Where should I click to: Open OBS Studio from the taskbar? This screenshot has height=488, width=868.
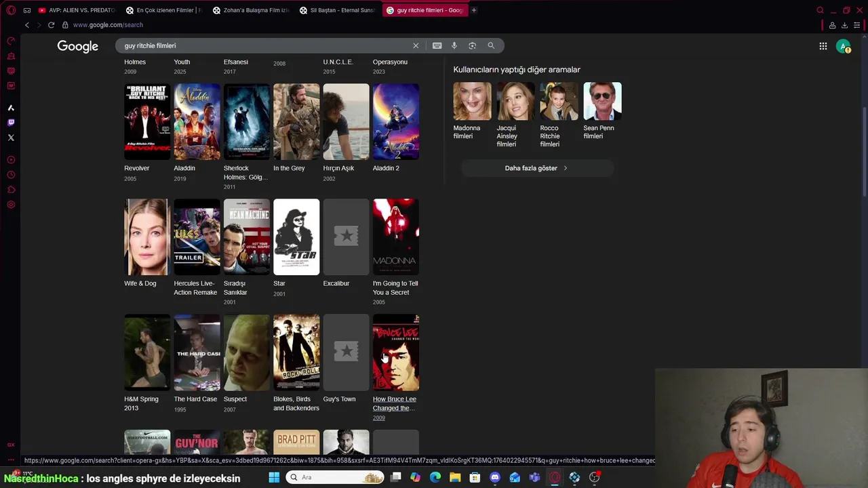tap(595, 477)
